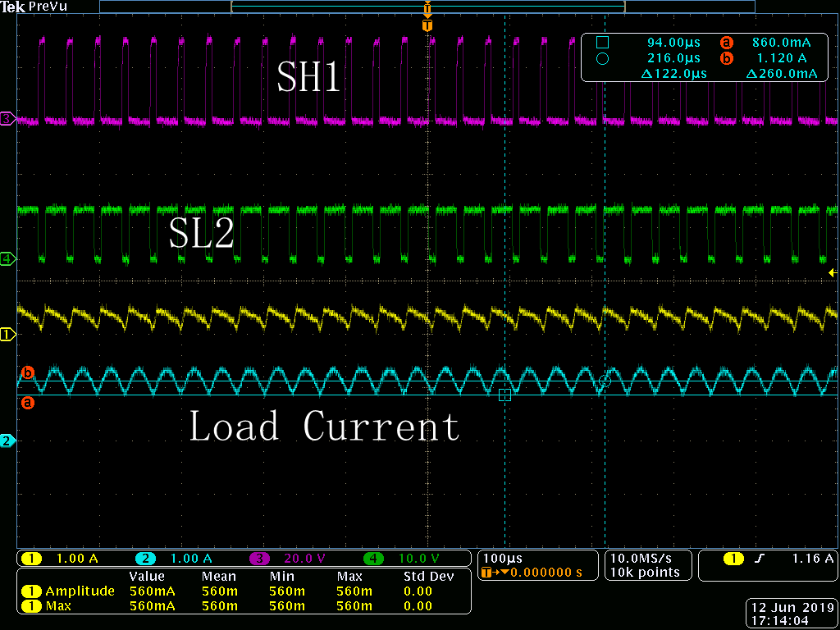Click horizontal cursor marker b
The height and width of the screenshot is (630, 840).
(28, 372)
